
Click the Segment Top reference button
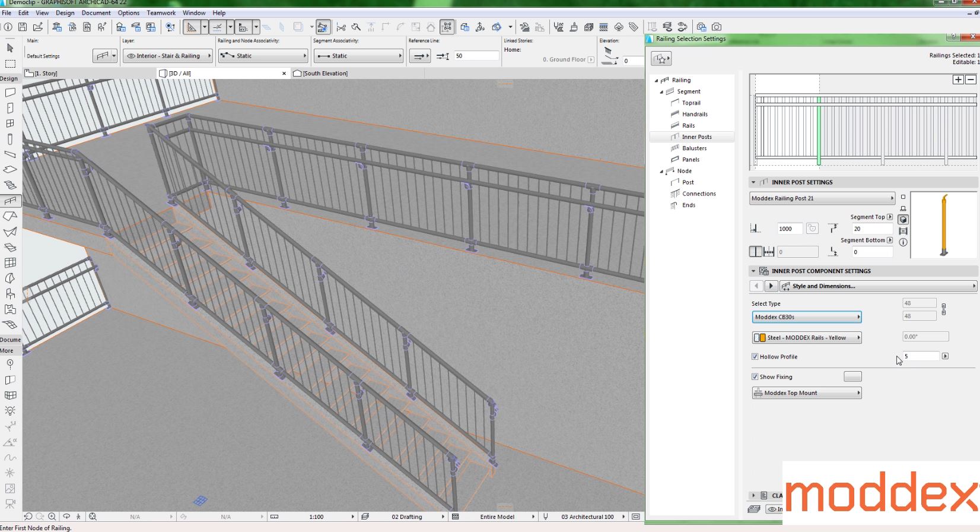point(889,217)
